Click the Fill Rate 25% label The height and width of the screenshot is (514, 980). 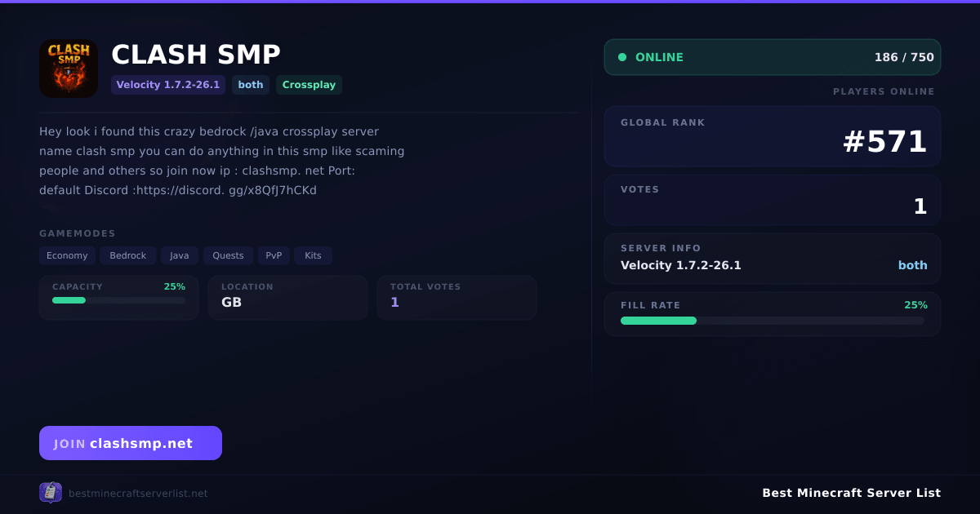point(915,305)
